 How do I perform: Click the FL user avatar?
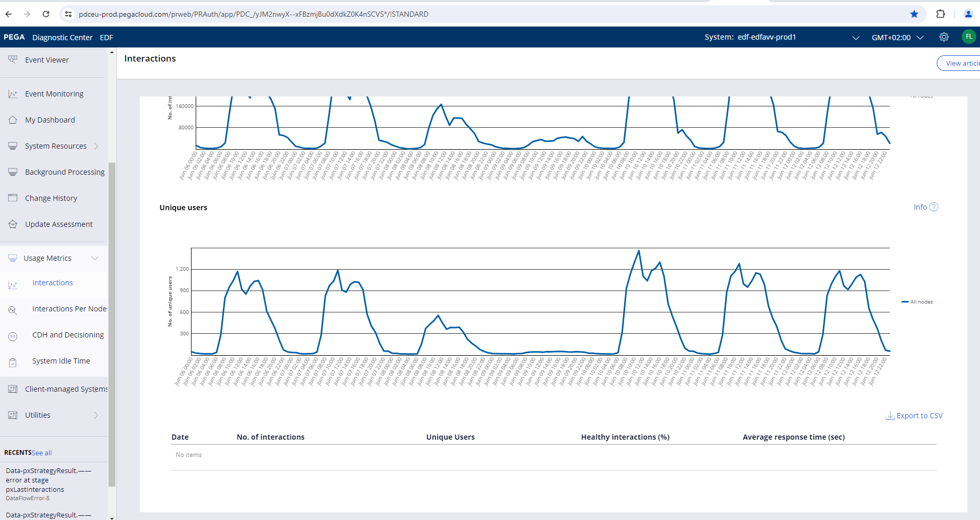pyautogui.click(x=969, y=37)
